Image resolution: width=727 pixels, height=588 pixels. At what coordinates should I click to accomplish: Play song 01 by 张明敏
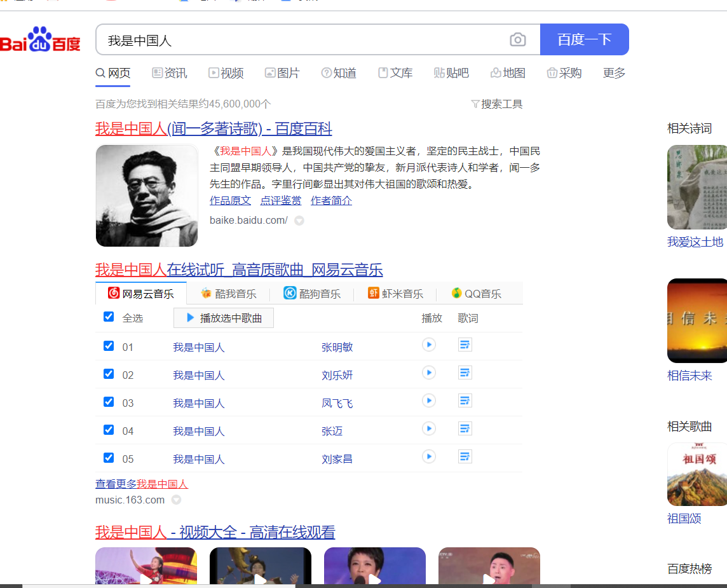(429, 345)
